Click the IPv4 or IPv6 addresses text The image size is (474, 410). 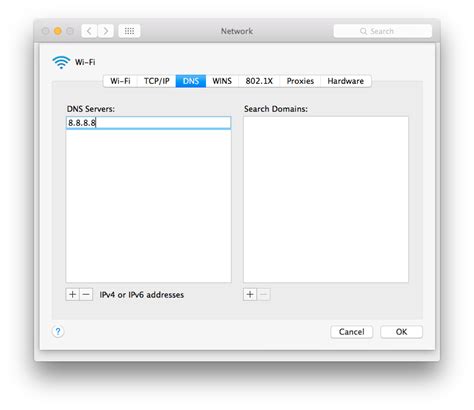(142, 295)
